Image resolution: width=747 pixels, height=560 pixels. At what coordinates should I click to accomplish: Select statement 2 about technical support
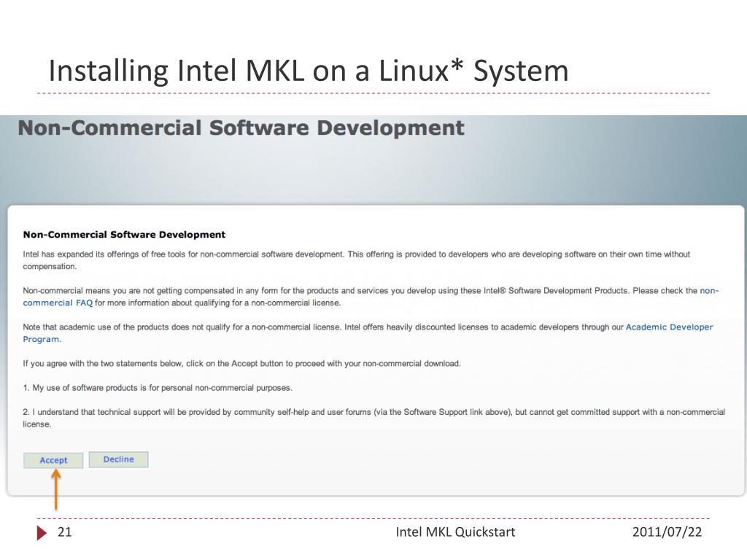tap(374, 418)
